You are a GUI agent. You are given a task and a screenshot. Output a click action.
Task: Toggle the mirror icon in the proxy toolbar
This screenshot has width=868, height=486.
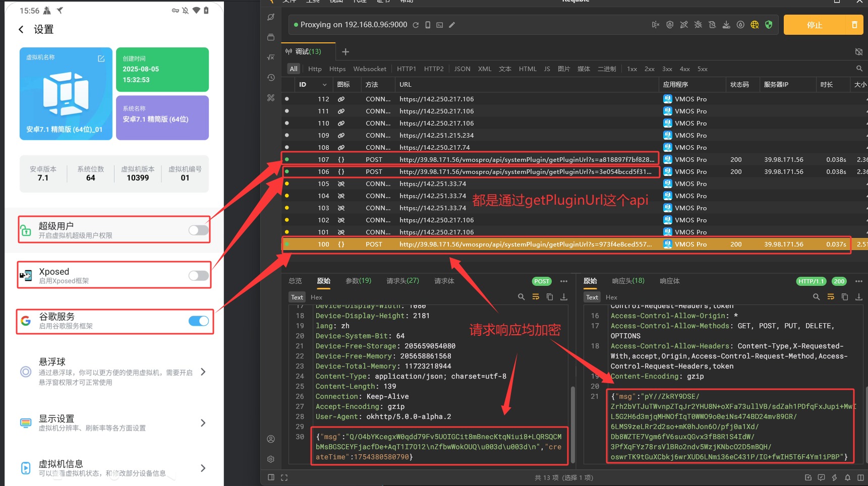pos(656,25)
